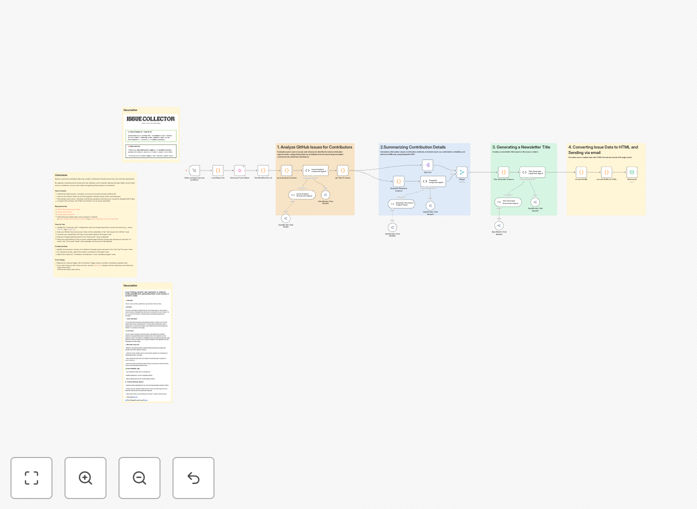The image size is (697, 509).
Task: Select the round node below green section 3
Action: [x=499, y=226]
